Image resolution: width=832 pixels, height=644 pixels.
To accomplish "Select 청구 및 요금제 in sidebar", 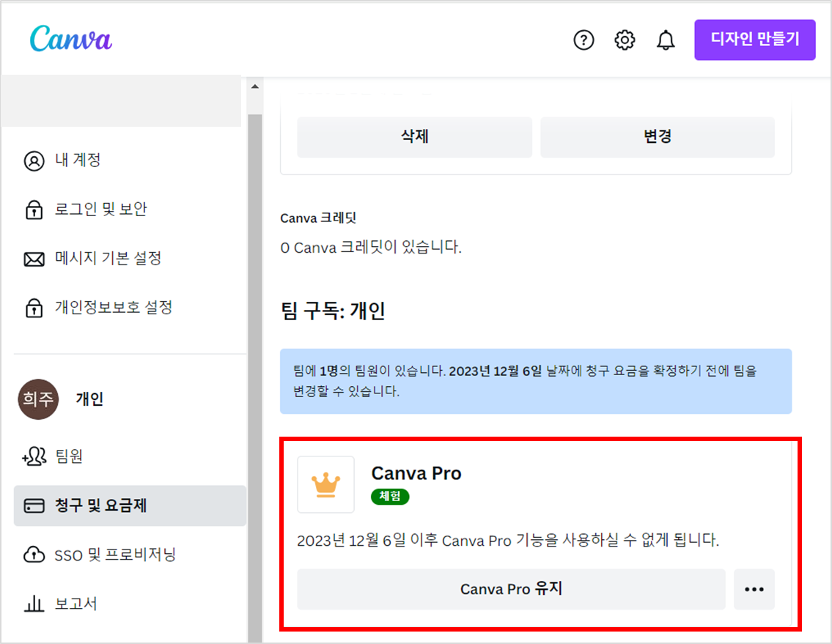I will 130,506.
